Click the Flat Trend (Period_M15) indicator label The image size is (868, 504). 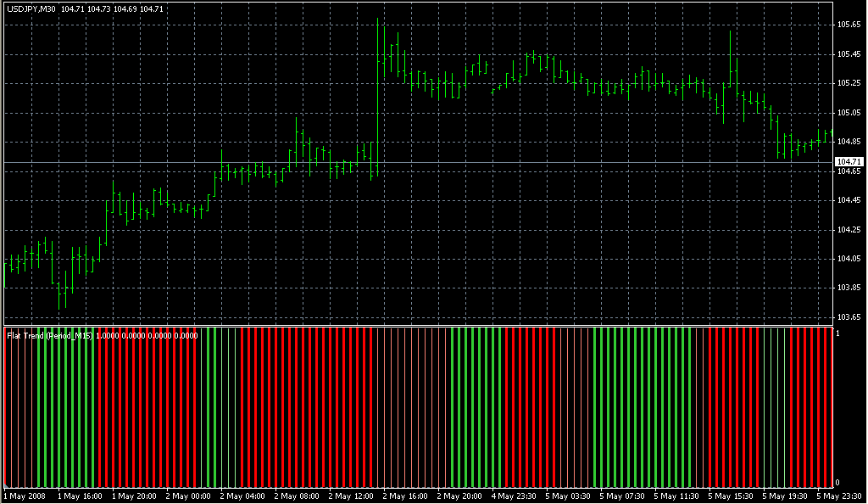[x=50, y=336]
